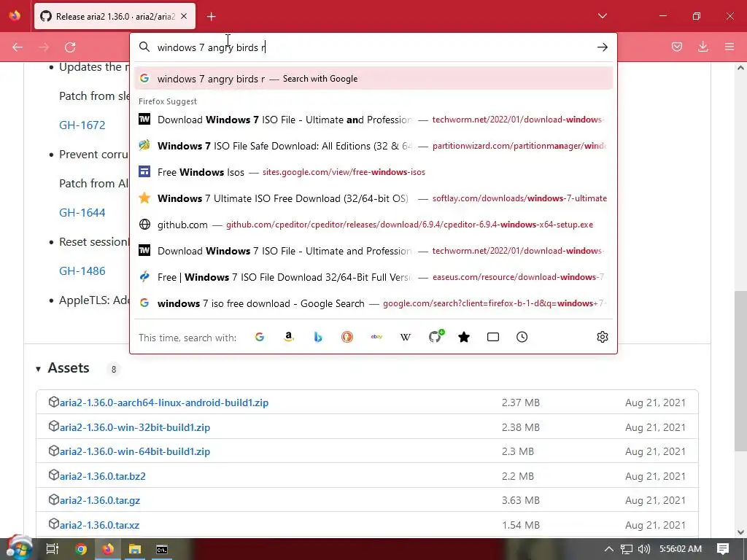
Task: Launch Chrome from the taskbar
Action: pyautogui.click(x=81, y=549)
